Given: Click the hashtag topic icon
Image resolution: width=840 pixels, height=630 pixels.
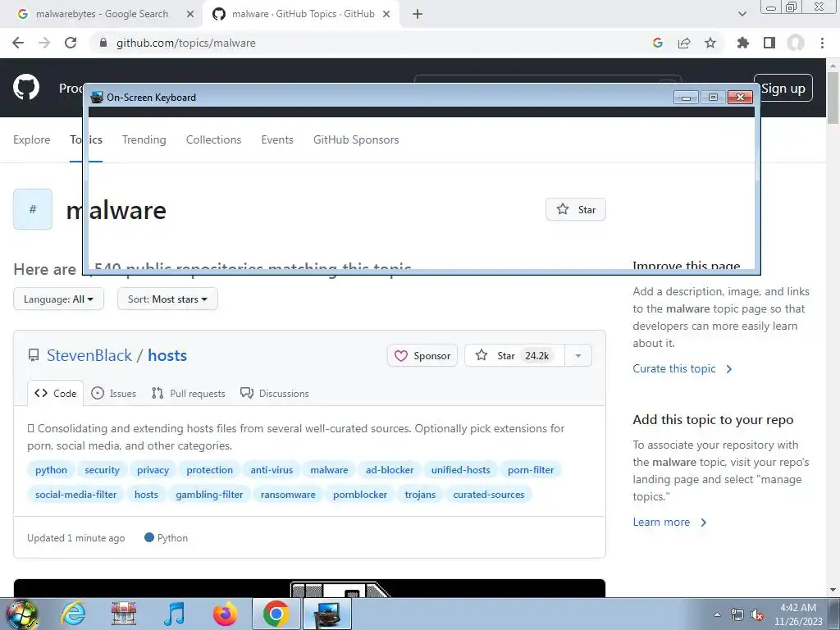Looking at the screenshot, I should tap(33, 209).
